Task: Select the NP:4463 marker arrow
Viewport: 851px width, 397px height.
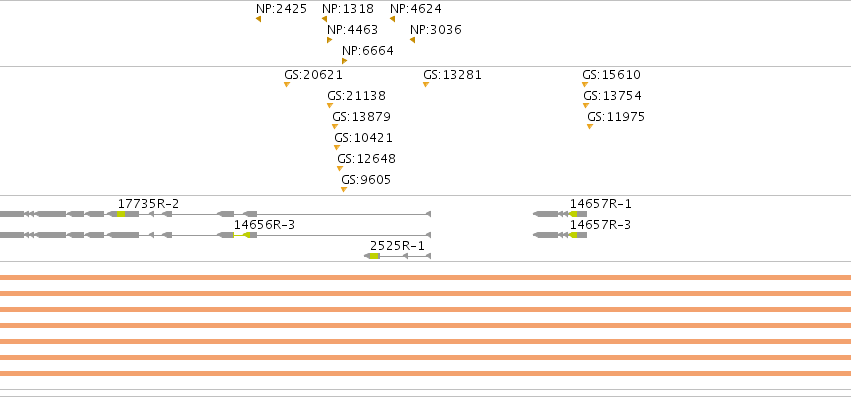Action: tap(329, 40)
